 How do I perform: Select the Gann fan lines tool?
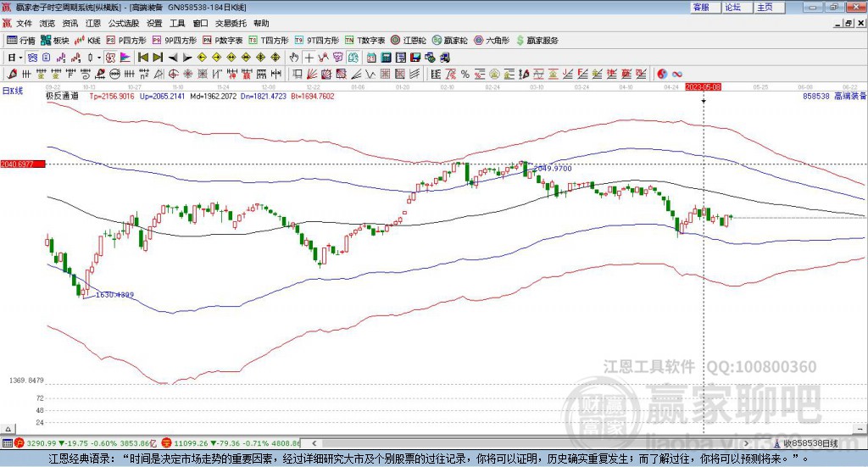coord(312,74)
